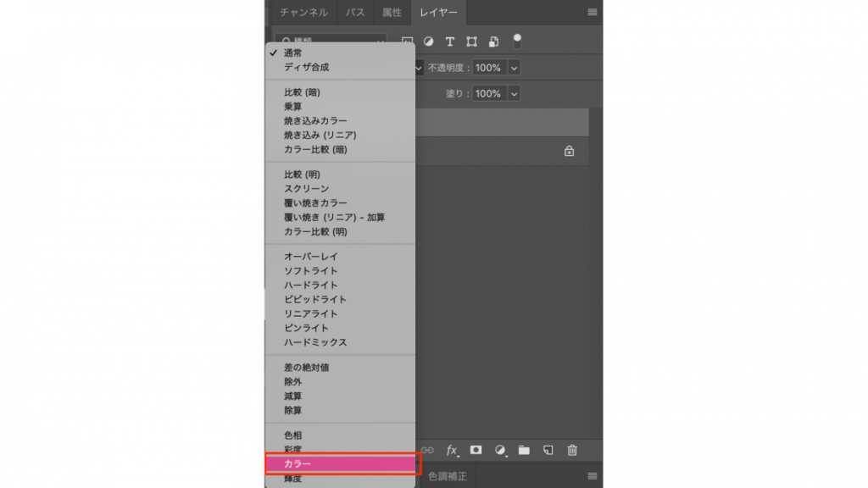Expand the 塗り dropdown arrow
Viewport: 868px width, 488px height.
click(515, 93)
